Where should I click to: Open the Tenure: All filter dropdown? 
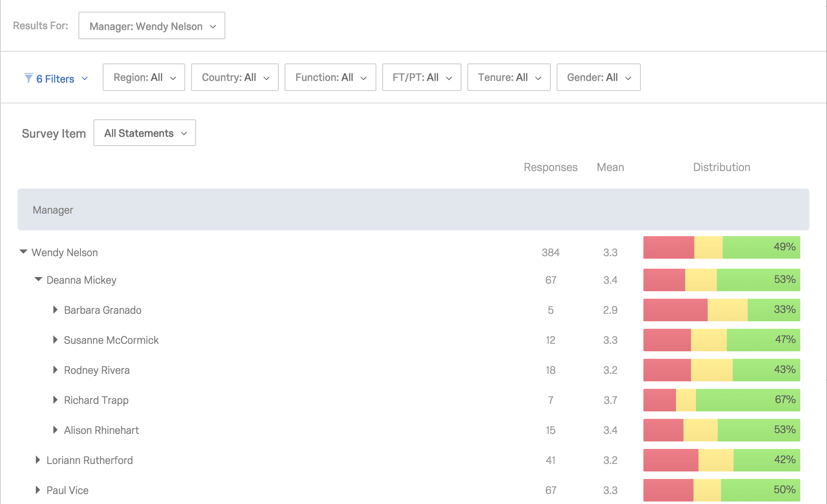(x=509, y=78)
